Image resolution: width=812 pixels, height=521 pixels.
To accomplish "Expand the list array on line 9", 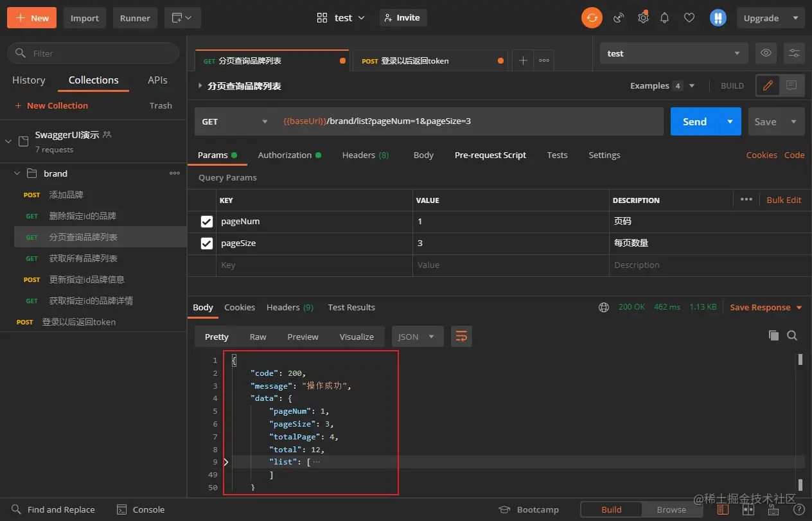I will click(225, 462).
